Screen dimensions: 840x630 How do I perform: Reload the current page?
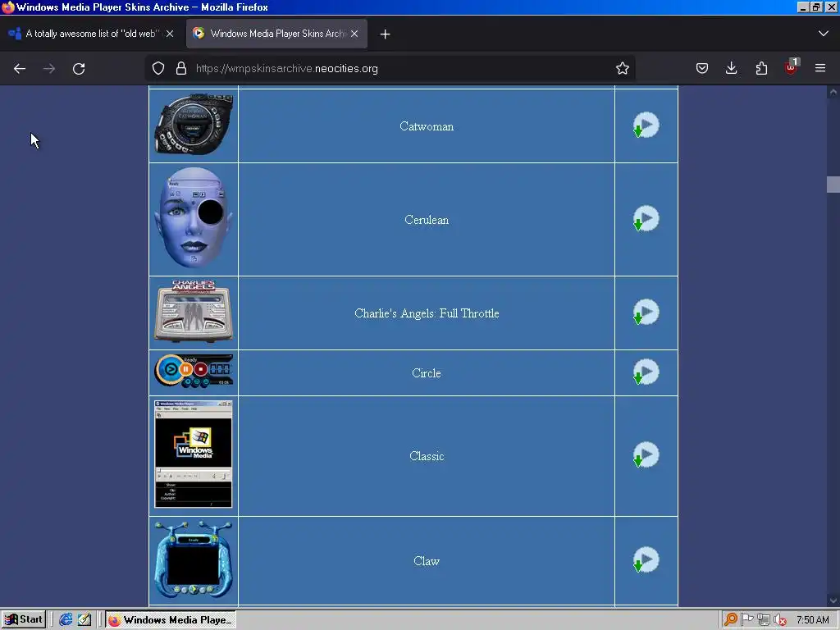(79, 69)
